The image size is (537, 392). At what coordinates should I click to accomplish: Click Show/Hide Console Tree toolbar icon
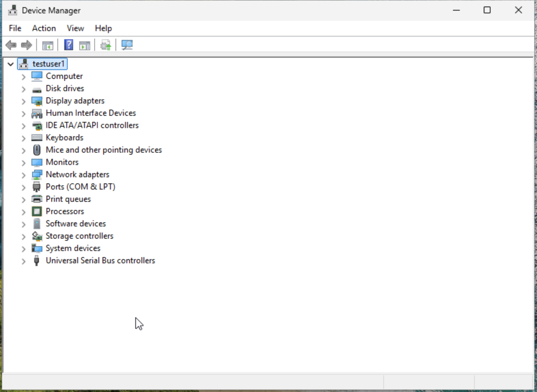[47, 45]
